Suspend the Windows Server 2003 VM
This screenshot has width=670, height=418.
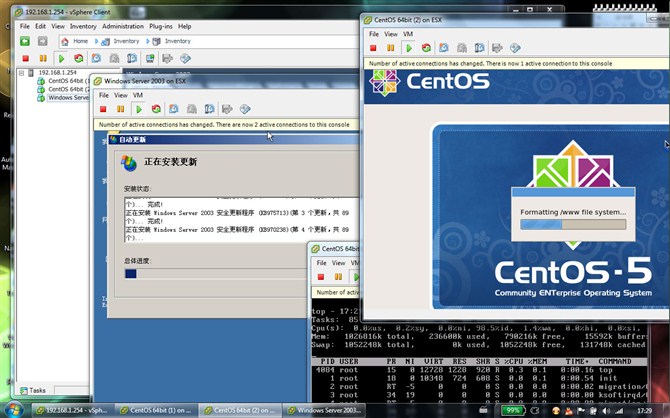click(x=120, y=109)
